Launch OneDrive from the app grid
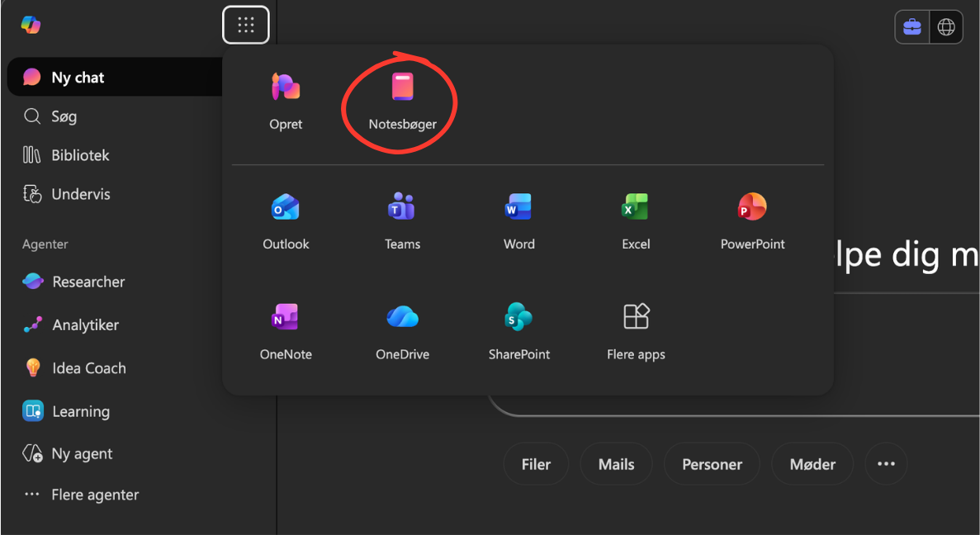This screenshot has width=980, height=535. (403, 331)
